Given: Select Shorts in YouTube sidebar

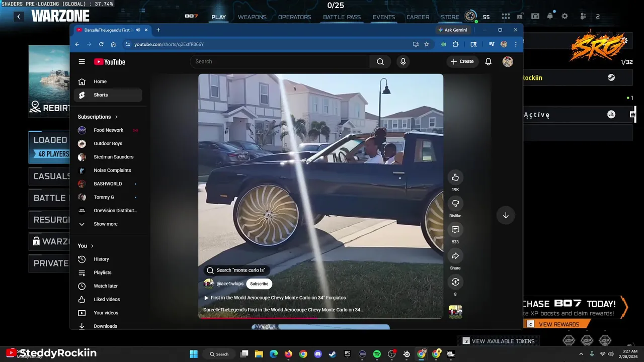Looking at the screenshot, I should pyautogui.click(x=108, y=95).
